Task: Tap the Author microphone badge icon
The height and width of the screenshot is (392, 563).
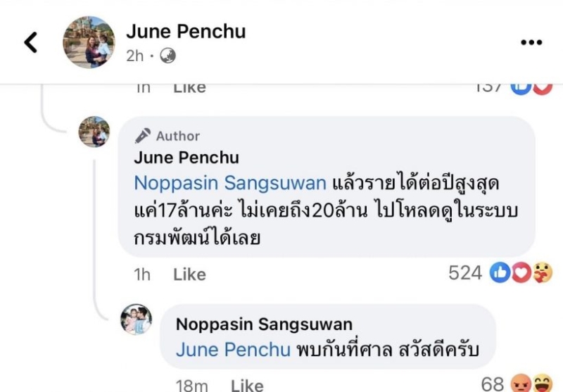Action: point(143,136)
